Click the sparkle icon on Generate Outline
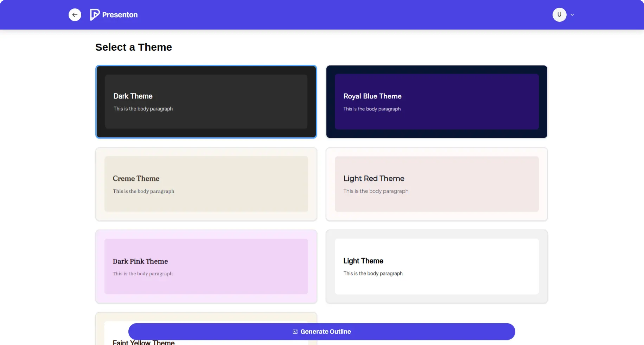The height and width of the screenshot is (345, 644). click(x=295, y=332)
